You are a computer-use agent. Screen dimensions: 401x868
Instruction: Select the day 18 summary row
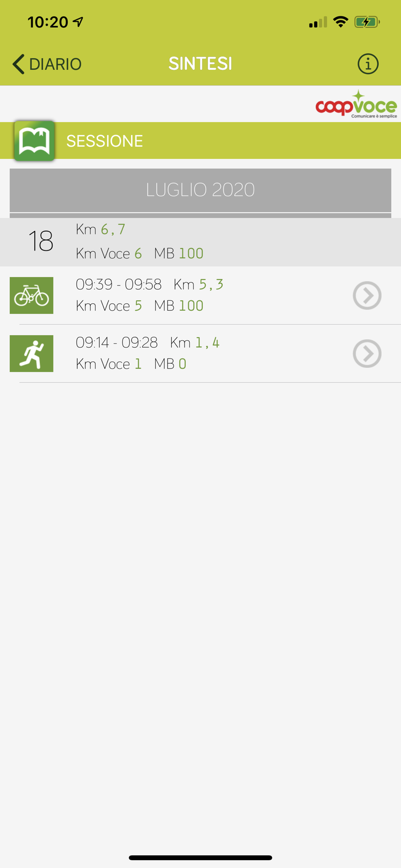click(200, 242)
